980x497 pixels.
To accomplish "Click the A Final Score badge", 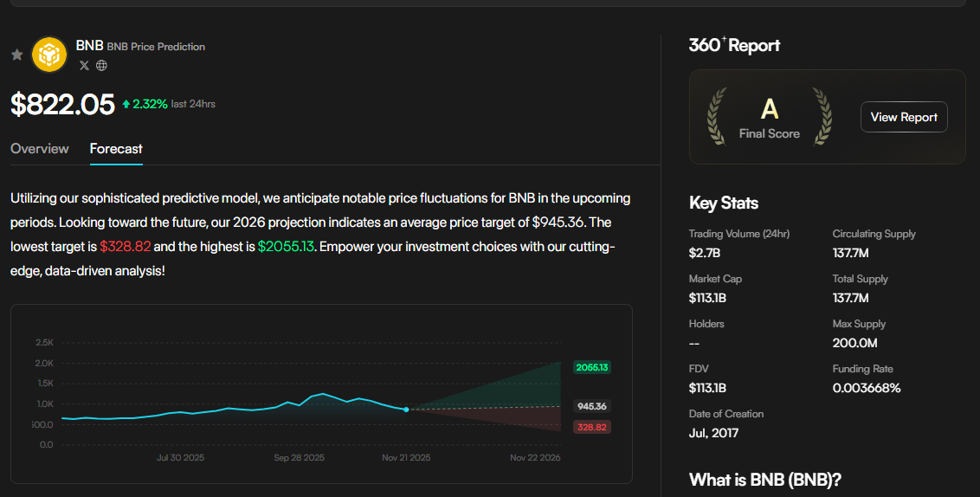I will coord(770,118).
